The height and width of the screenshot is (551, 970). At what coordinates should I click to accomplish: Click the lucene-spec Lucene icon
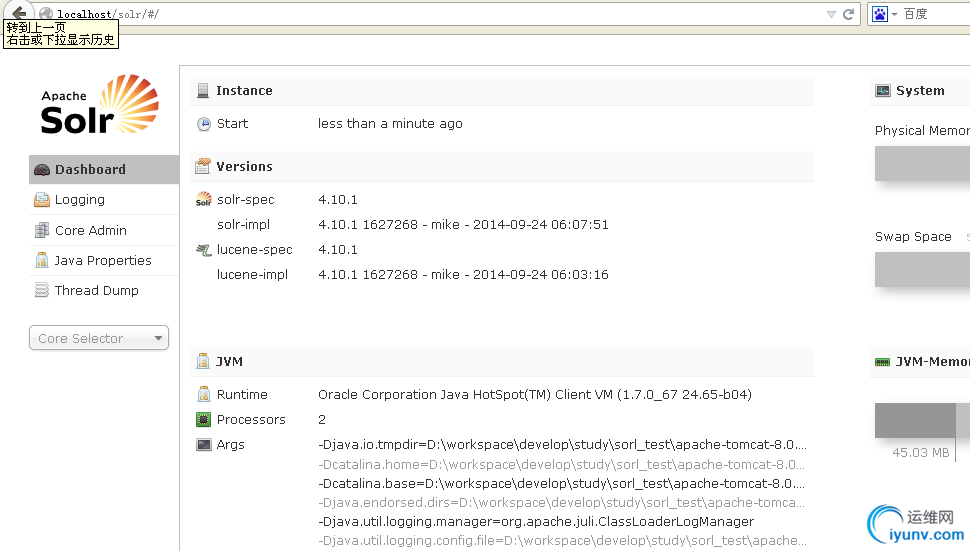(x=204, y=250)
